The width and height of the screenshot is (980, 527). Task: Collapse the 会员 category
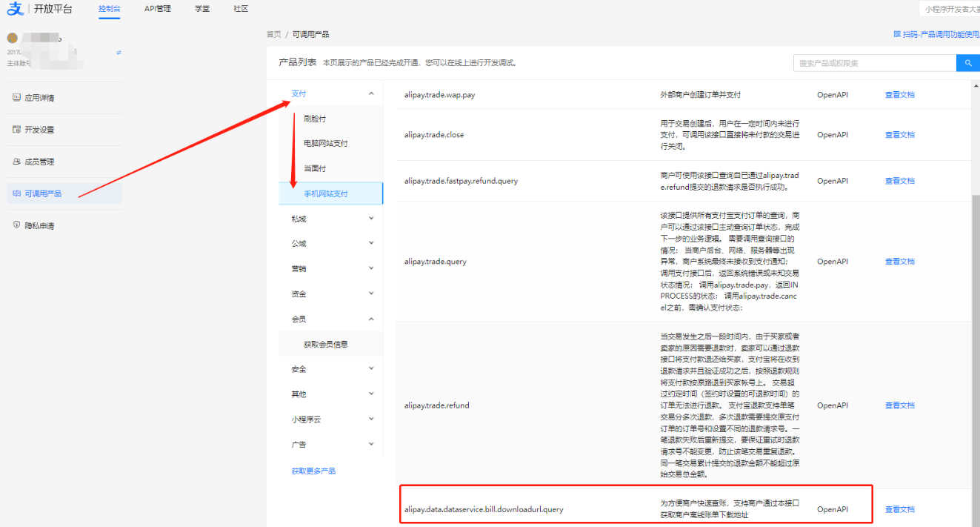click(x=371, y=319)
